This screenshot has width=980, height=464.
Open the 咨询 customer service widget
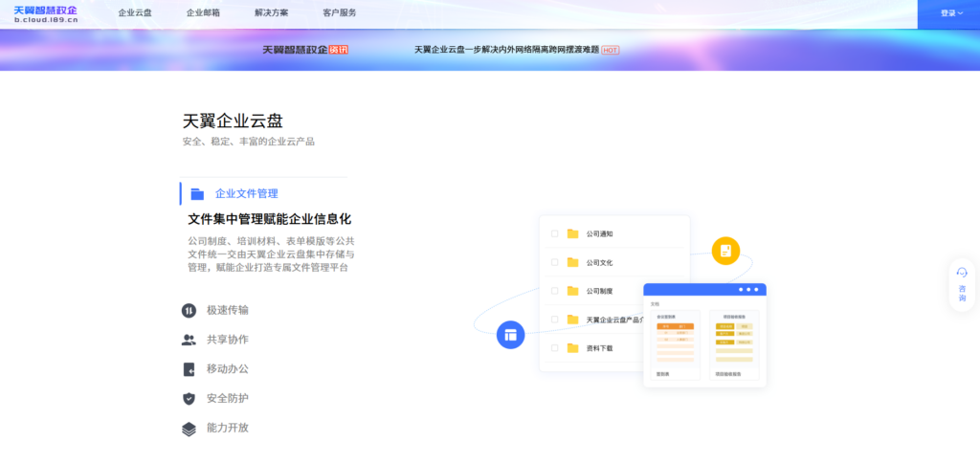pos(962,284)
